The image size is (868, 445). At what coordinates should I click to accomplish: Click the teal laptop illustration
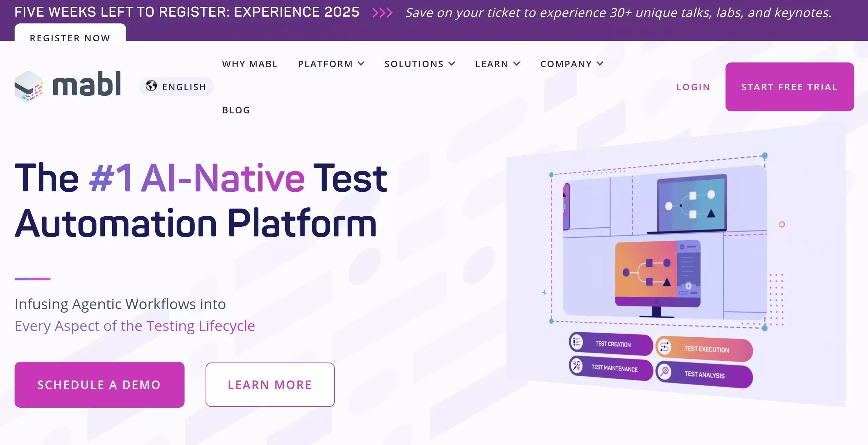click(x=691, y=204)
